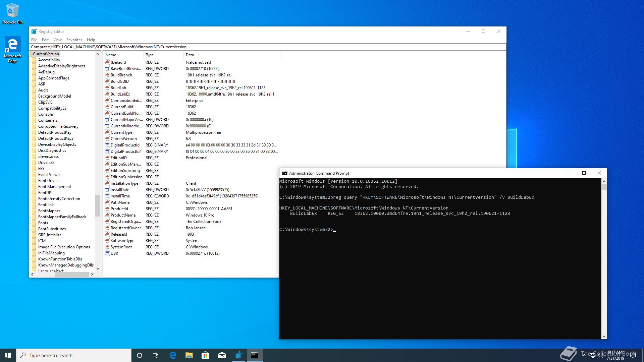The height and width of the screenshot is (362, 644).
Task: Select the SystemRoot value row
Action: 191,247
